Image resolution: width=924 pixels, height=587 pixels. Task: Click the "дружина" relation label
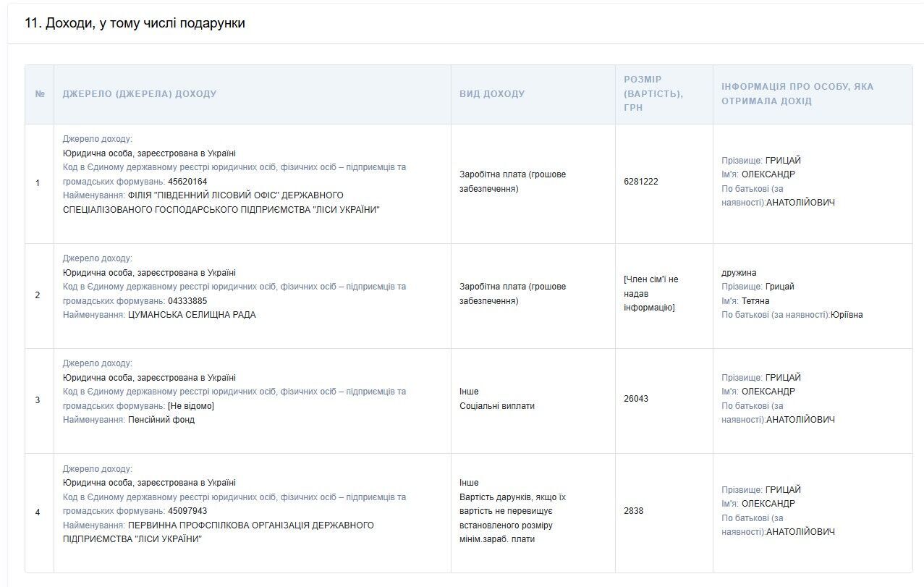pos(739,273)
